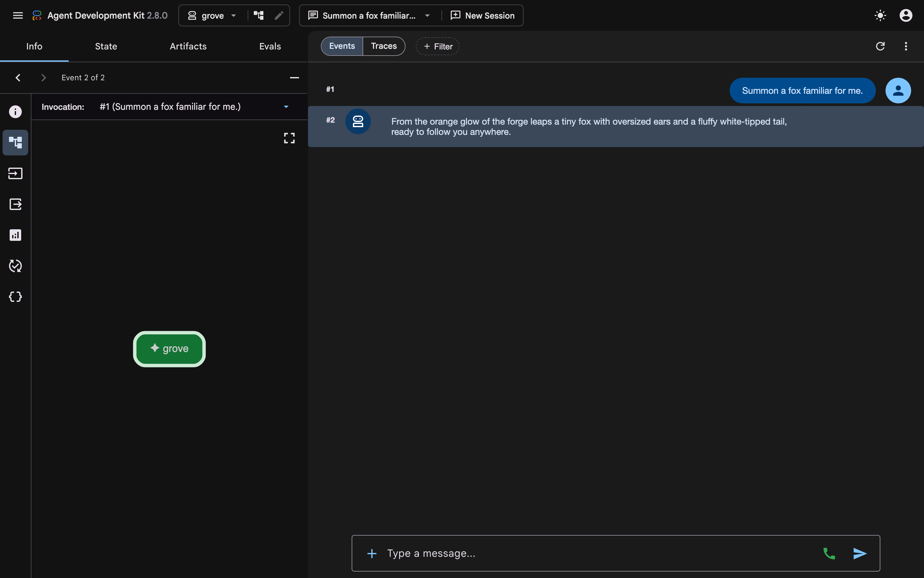
Task: Go to the next event arrow
Action: [x=44, y=78]
